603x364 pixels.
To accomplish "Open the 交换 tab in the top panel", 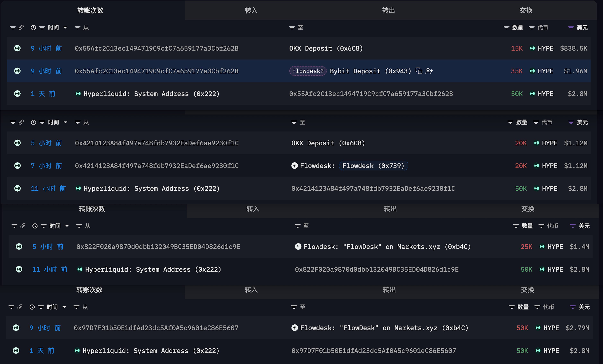I will click(x=526, y=10).
